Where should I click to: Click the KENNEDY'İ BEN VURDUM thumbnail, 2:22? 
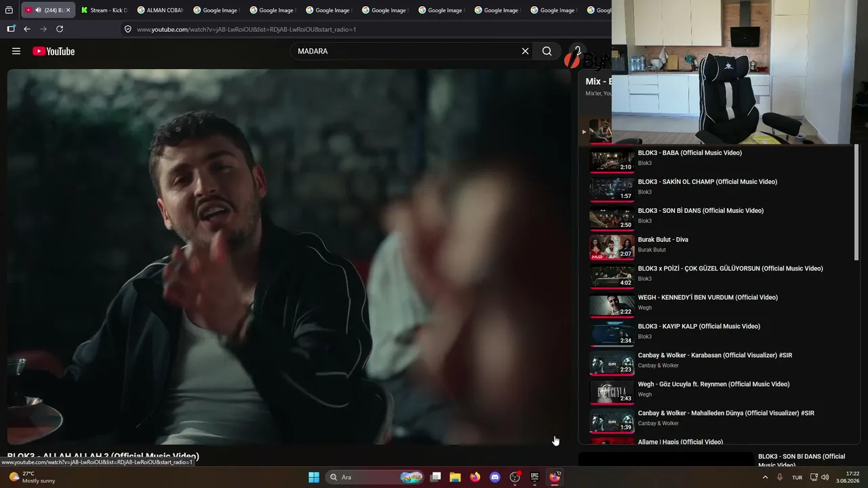[x=612, y=306]
